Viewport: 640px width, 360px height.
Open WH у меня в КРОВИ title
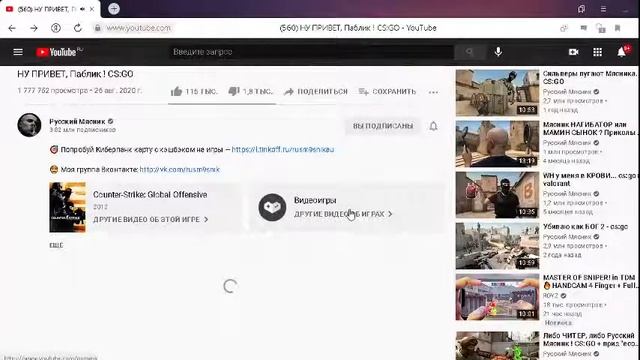coord(590,179)
